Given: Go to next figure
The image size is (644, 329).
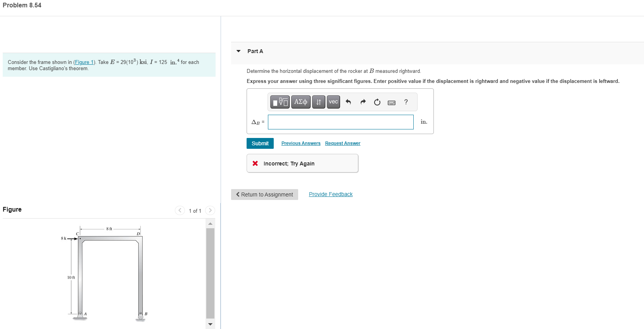Looking at the screenshot, I should (x=210, y=210).
